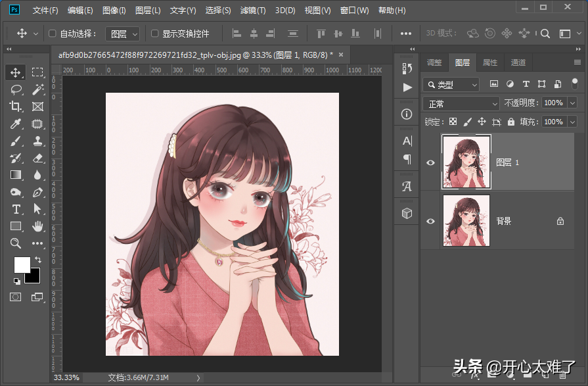The image size is (588, 386).
Task: Open the 滤镜(T) menu
Action: pos(252,11)
